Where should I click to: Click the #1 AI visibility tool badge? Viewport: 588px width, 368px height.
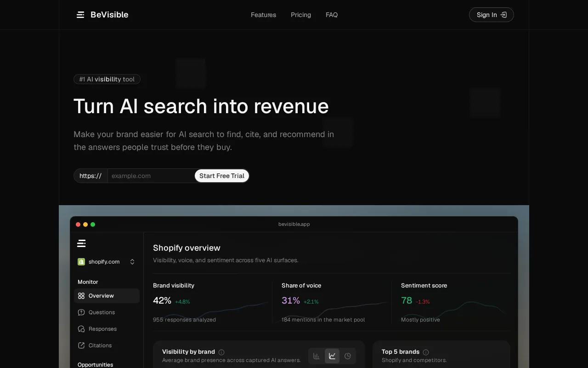107,79
